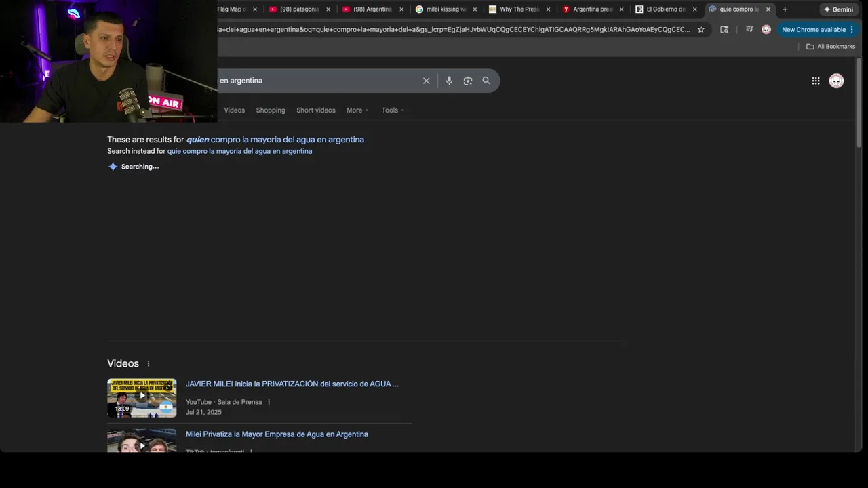Close the active 'quie compro la' tab
The image size is (868, 488).
(768, 9)
